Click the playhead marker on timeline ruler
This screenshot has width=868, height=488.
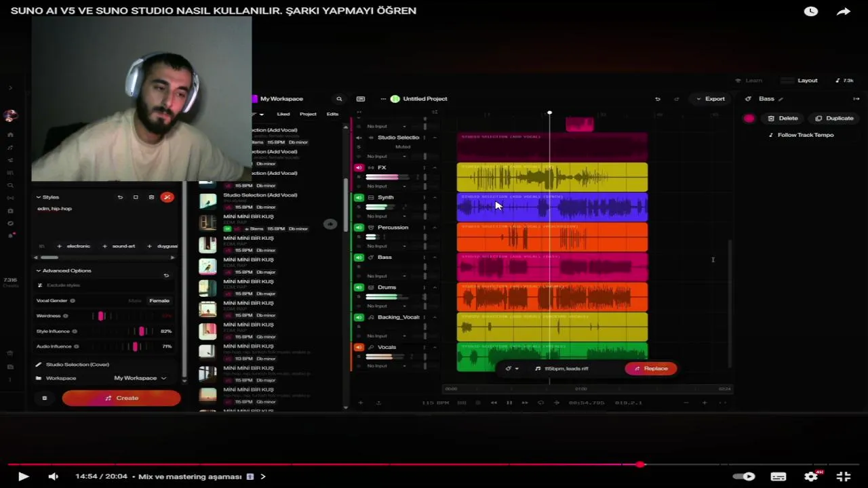(549, 113)
